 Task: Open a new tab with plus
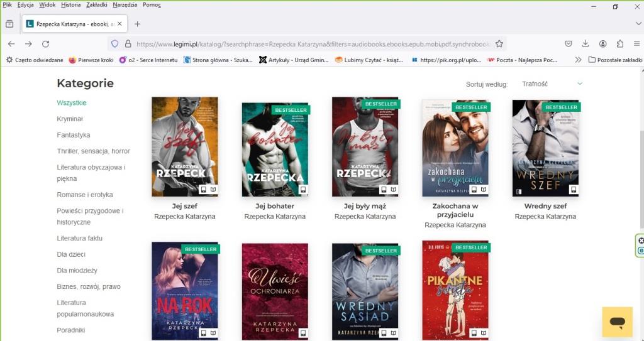pos(137,24)
